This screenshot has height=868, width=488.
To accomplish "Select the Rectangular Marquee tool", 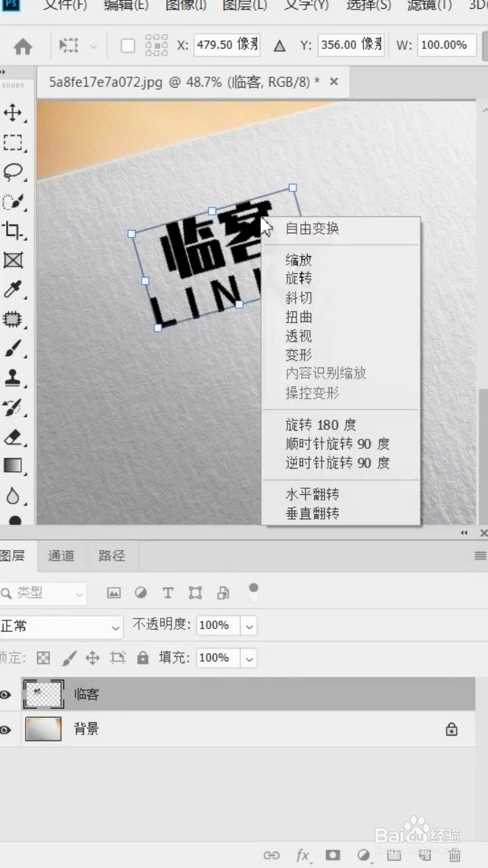I will [13, 142].
